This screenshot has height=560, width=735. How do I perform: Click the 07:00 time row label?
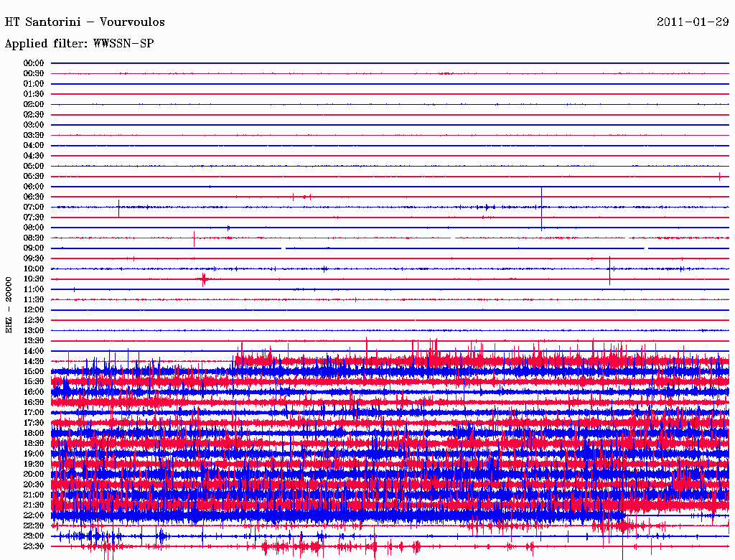click(x=34, y=207)
